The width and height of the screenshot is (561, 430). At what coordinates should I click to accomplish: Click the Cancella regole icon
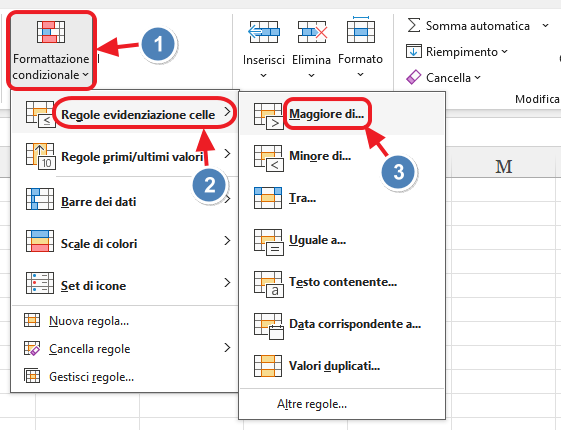32,348
